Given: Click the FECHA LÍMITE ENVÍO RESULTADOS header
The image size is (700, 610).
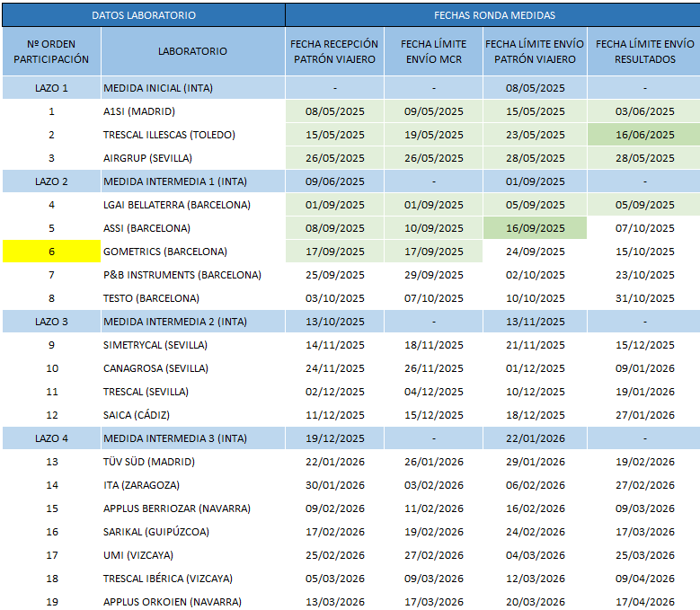Looking at the screenshot, I should (644, 51).
